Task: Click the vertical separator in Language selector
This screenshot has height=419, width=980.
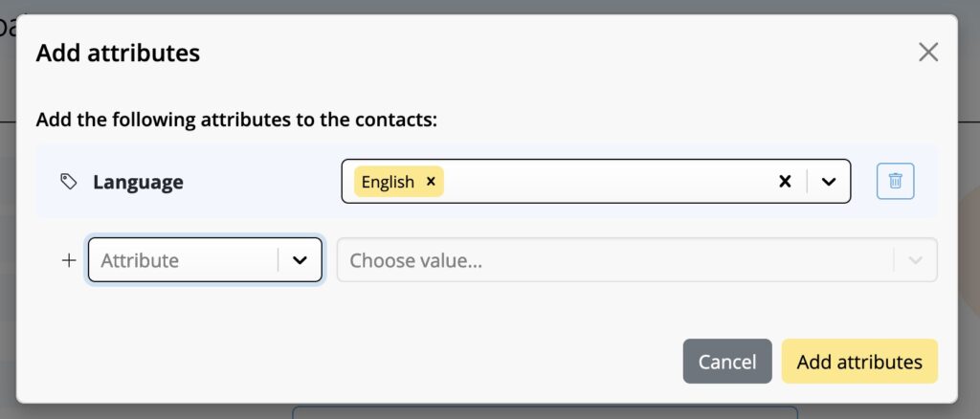Action: [807, 181]
